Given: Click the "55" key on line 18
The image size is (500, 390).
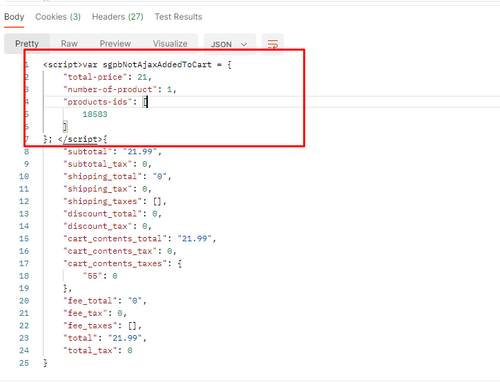Looking at the screenshot, I should coord(92,276).
